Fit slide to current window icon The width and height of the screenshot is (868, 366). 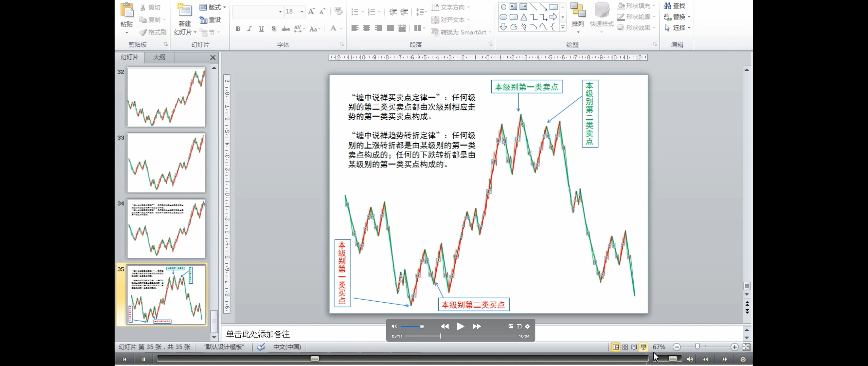click(746, 347)
